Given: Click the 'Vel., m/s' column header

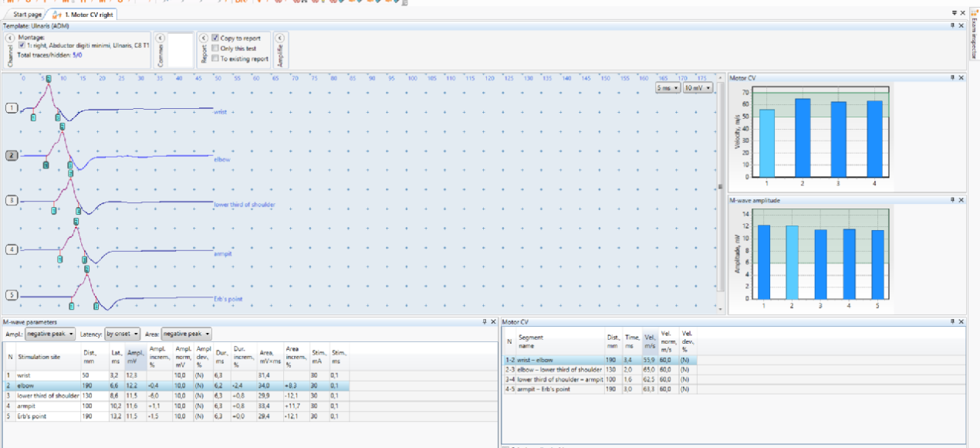Looking at the screenshot, I should [650, 341].
